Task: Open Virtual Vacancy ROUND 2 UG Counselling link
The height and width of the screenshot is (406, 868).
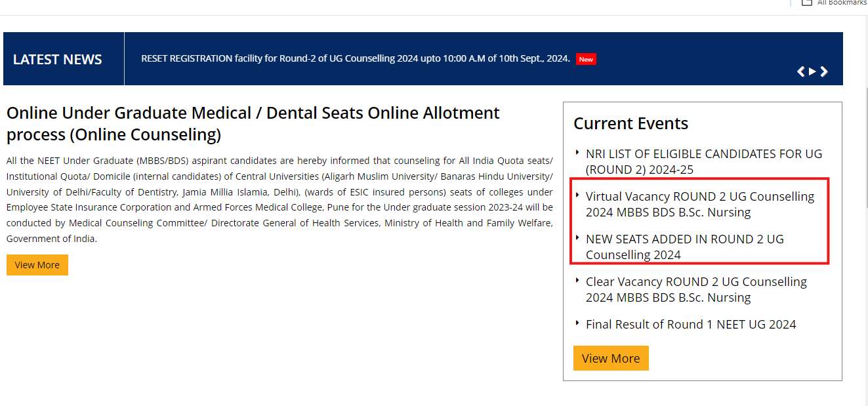Action: click(x=699, y=204)
